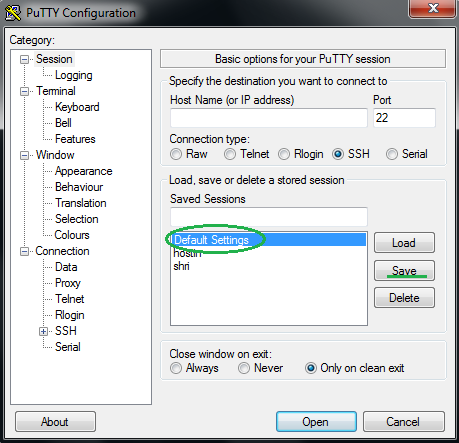
Task: Click the Load session button
Action: [x=404, y=243]
